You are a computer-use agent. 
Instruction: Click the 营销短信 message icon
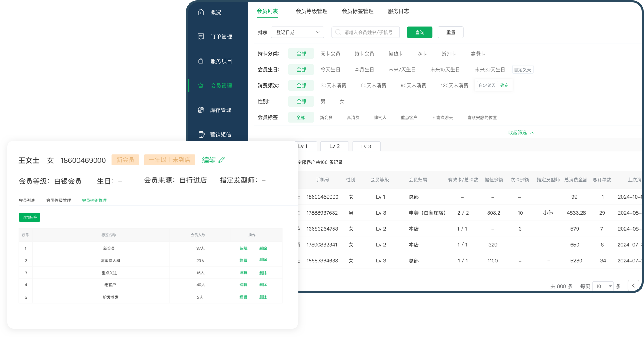(x=201, y=135)
